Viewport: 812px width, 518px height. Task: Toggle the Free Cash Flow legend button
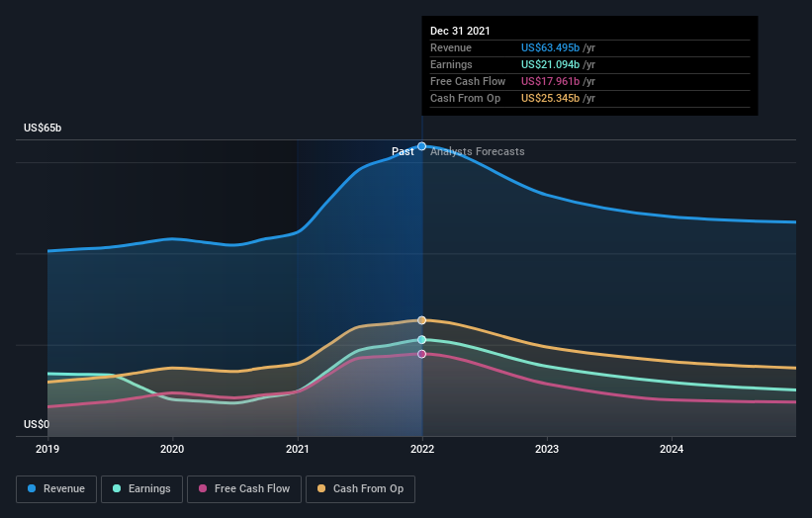click(x=244, y=489)
